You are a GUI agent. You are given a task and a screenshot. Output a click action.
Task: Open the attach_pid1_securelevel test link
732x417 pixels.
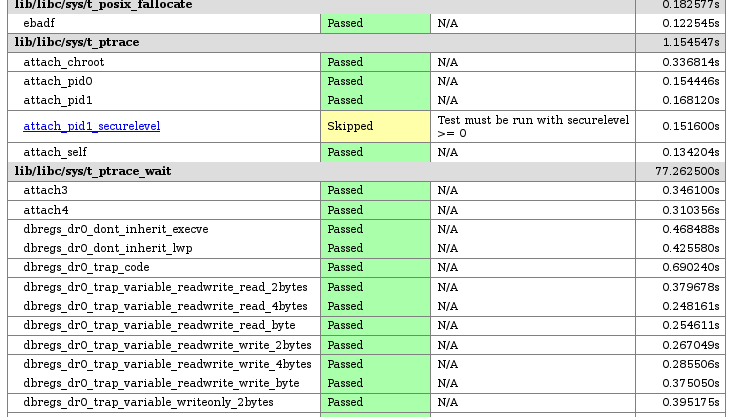[92, 126]
